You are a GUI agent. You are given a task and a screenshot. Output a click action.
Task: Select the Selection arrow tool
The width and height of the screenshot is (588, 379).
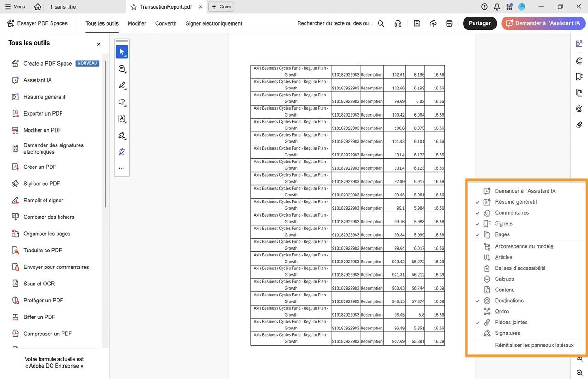pyautogui.click(x=122, y=52)
